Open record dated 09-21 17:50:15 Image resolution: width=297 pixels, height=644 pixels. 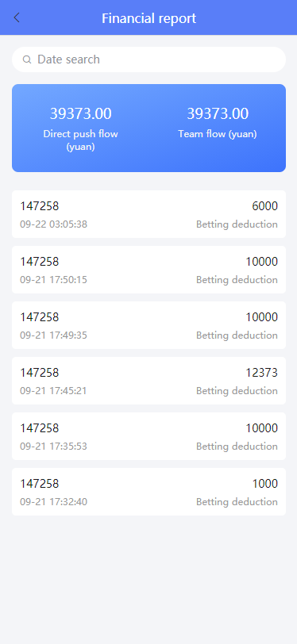coord(148,270)
